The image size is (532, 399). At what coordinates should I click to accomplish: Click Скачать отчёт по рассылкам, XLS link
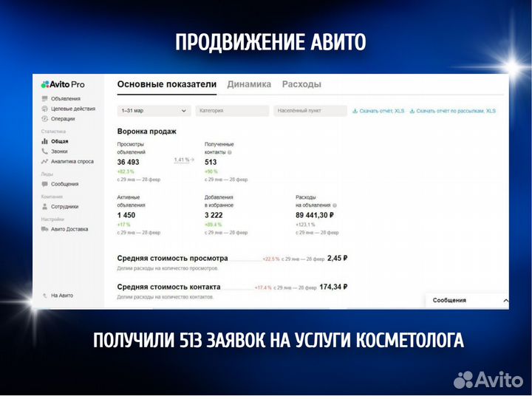pyautogui.click(x=456, y=111)
